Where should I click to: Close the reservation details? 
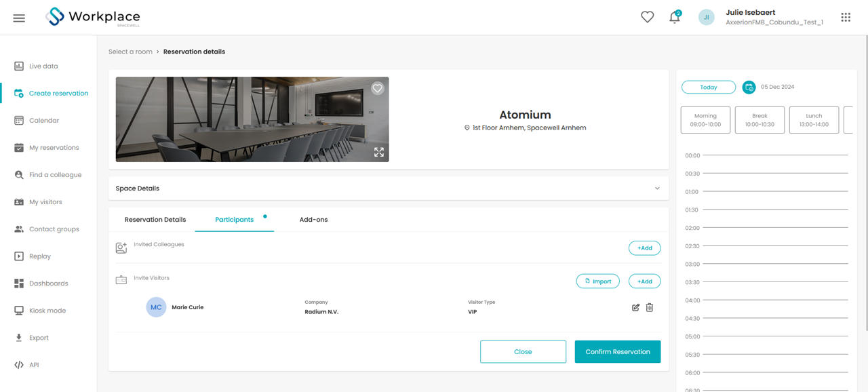coord(523,352)
